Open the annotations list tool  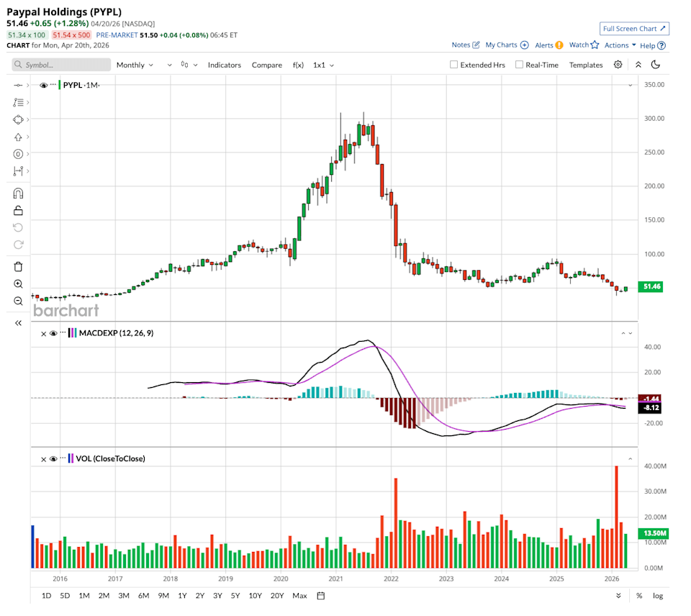point(17,102)
